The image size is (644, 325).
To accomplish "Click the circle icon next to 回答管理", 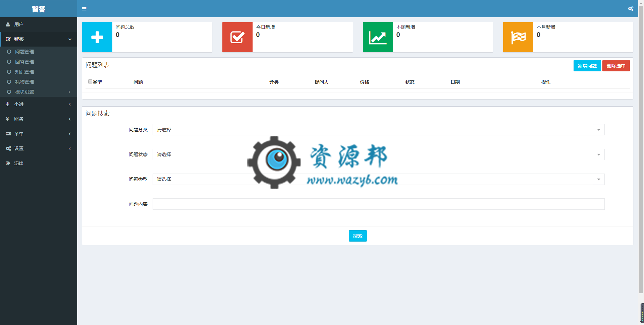I will pos(9,62).
